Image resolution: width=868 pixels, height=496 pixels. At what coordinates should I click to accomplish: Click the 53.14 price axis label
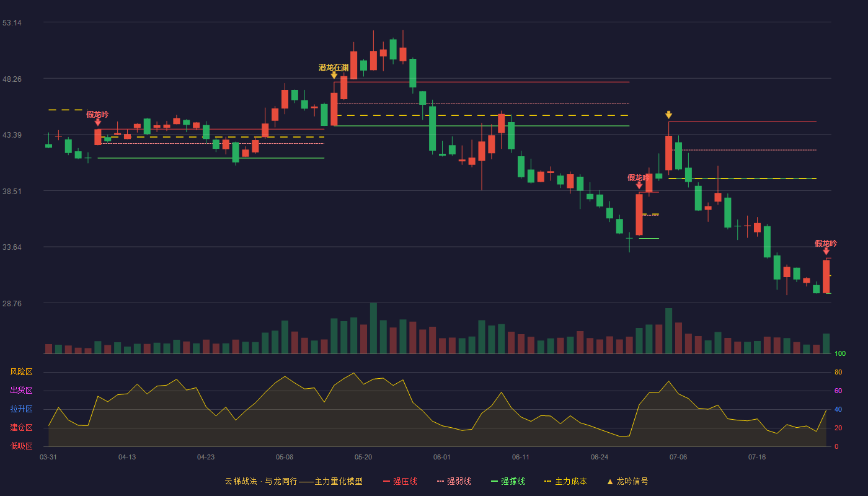click(12, 23)
